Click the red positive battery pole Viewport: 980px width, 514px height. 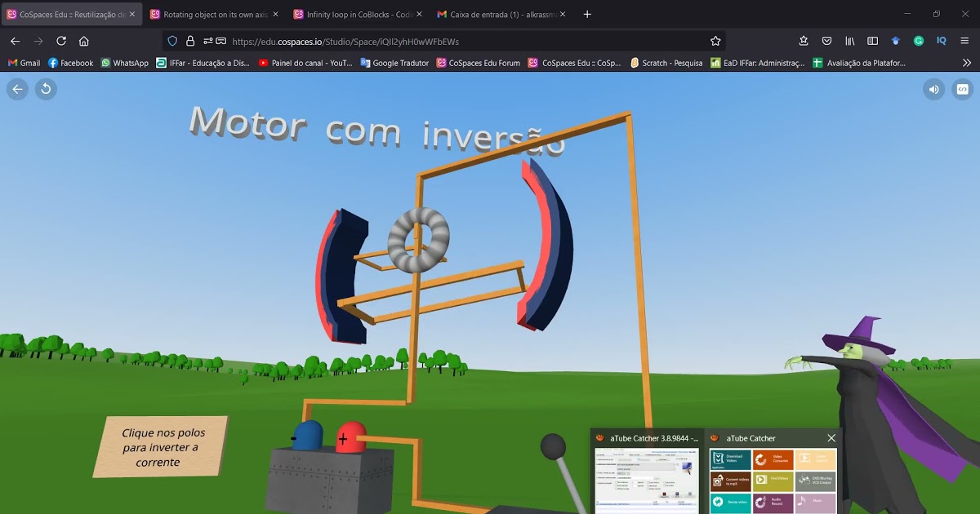coord(351,436)
